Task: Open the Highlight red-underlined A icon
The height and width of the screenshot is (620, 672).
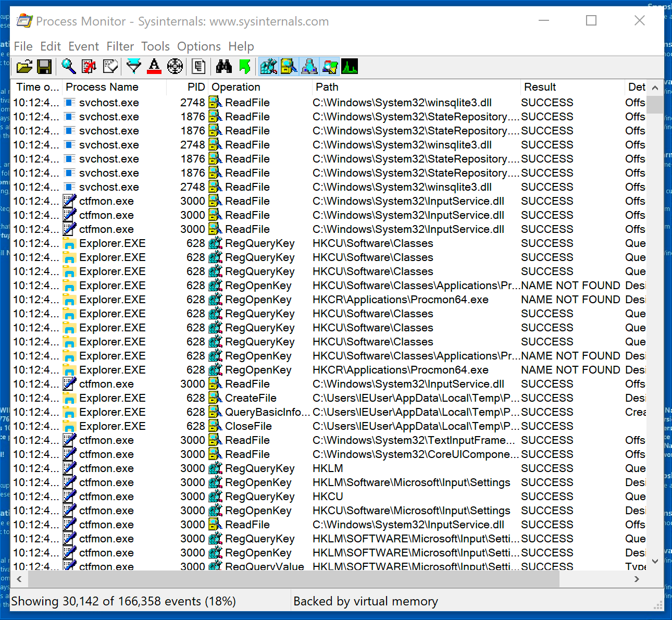Action: 154,67
